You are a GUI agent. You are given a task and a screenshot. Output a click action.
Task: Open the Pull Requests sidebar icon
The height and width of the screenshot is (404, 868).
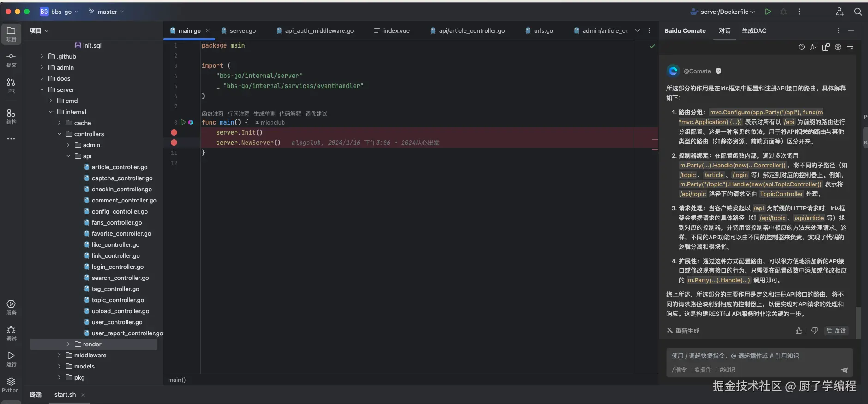[11, 85]
